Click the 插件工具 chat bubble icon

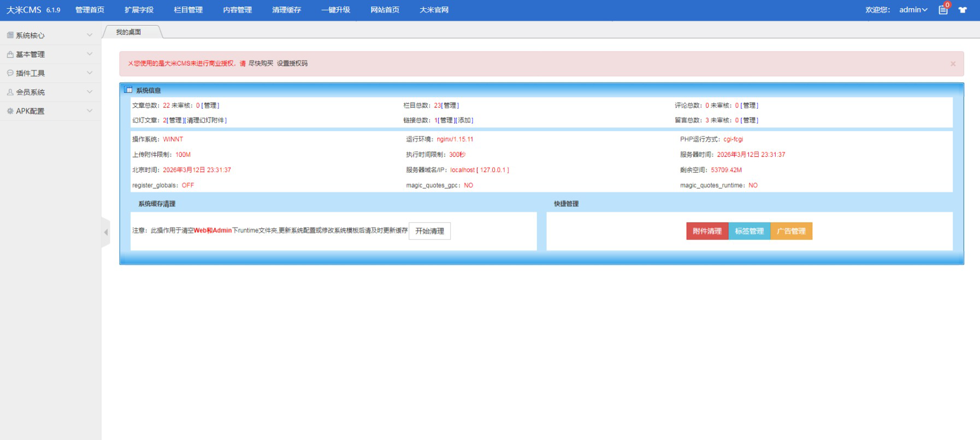click(x=10, y=73)
